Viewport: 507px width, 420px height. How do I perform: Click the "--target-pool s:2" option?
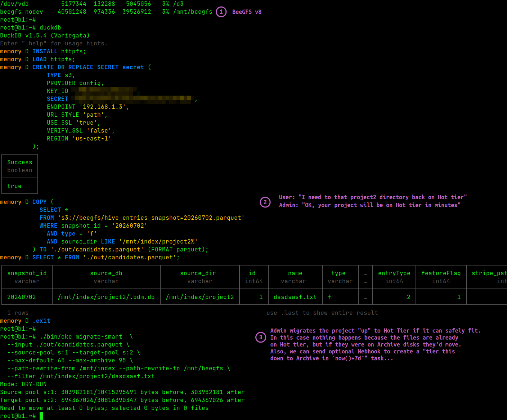pos(103,353)
